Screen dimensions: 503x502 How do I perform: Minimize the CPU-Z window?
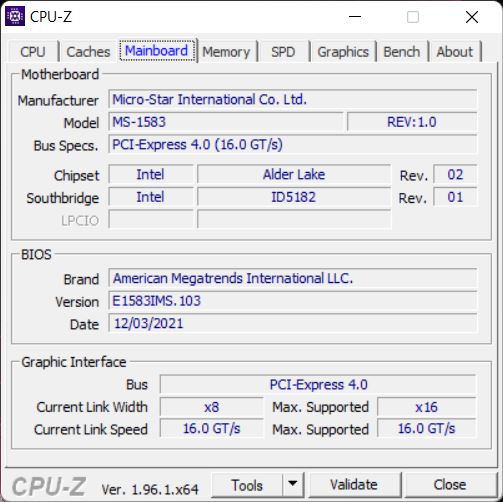coord(355,16)
